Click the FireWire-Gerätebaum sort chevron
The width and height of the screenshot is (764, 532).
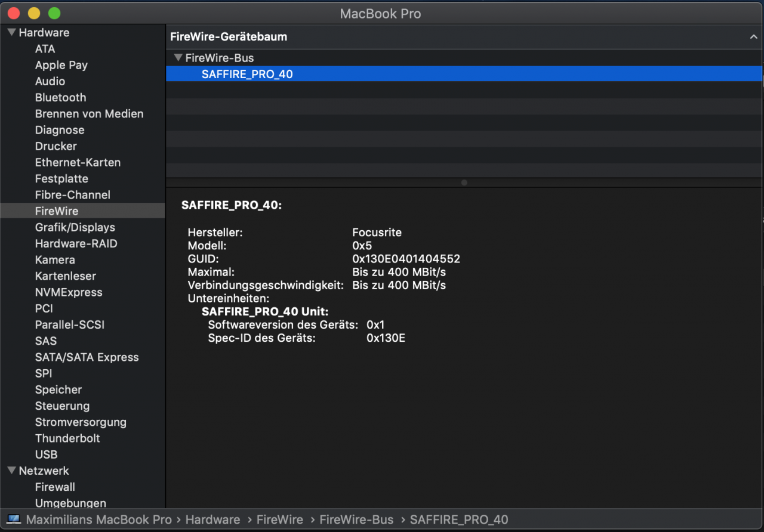click(754, 37)
